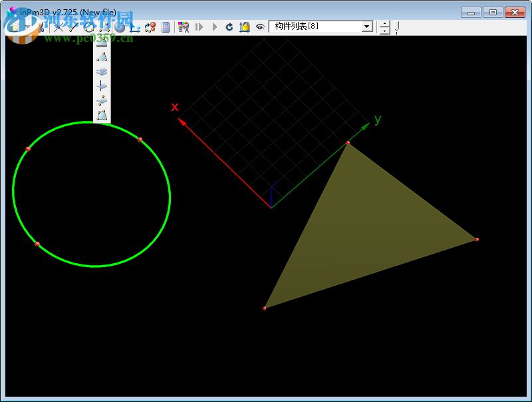The height and width of the screenshot is (402, 532).
Task: Toggle the eye visibility icon on the toolbar
Action: tap(259, 28)
